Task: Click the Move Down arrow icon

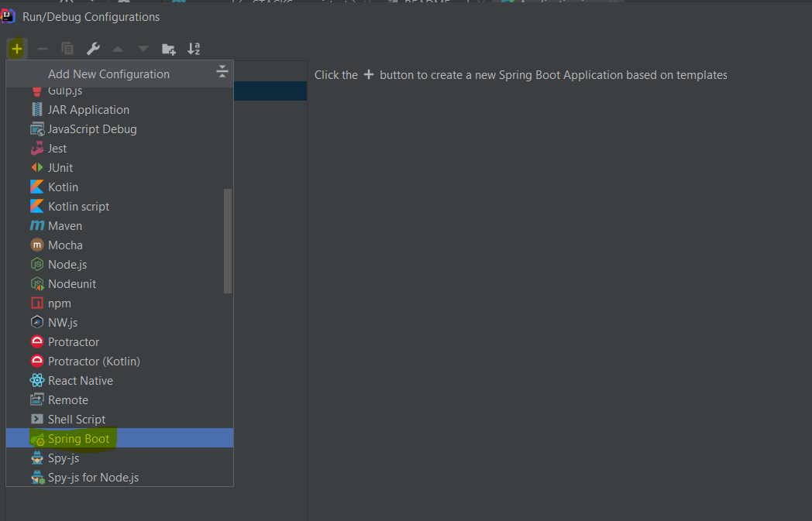Action: tap(143, 49)
